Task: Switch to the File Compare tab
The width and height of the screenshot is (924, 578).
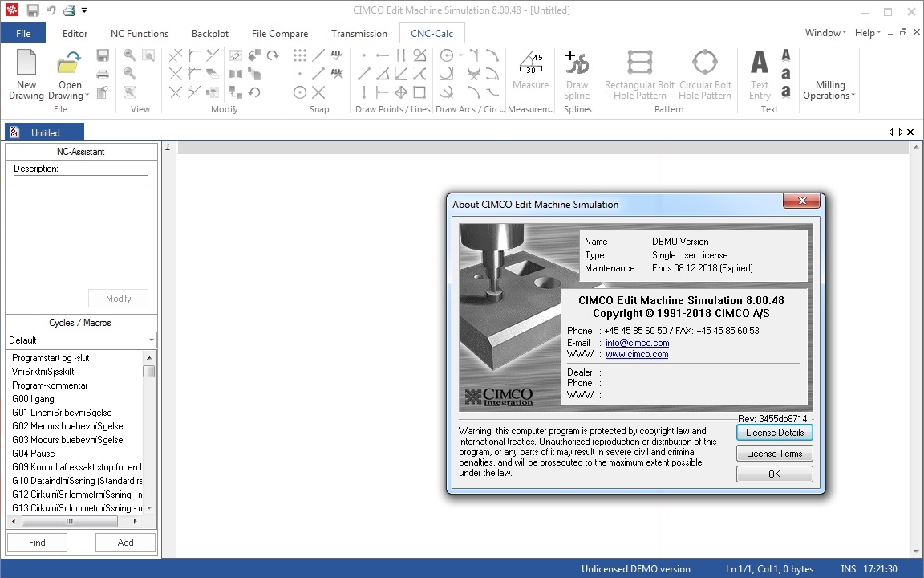Action: click(x=280, y=34)
